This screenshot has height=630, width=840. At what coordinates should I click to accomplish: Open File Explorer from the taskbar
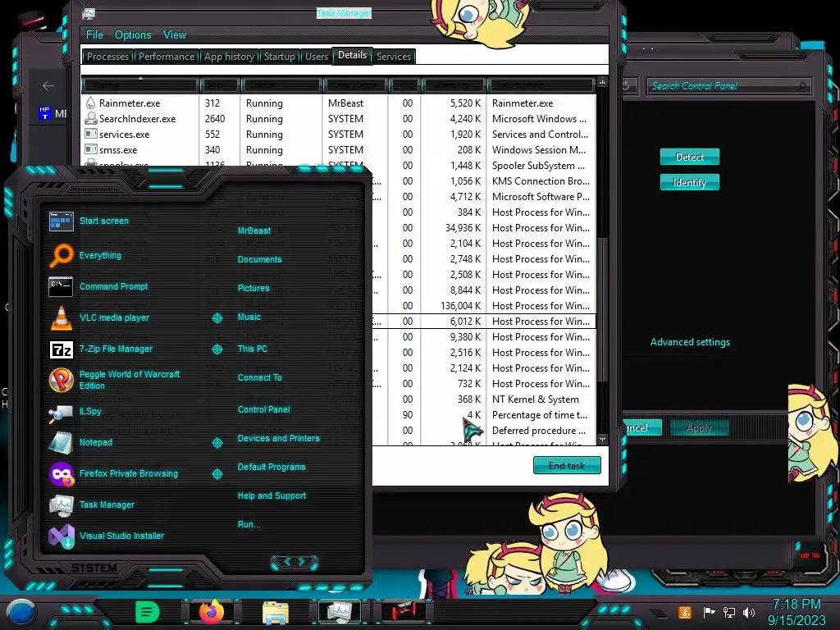(276, 612)
